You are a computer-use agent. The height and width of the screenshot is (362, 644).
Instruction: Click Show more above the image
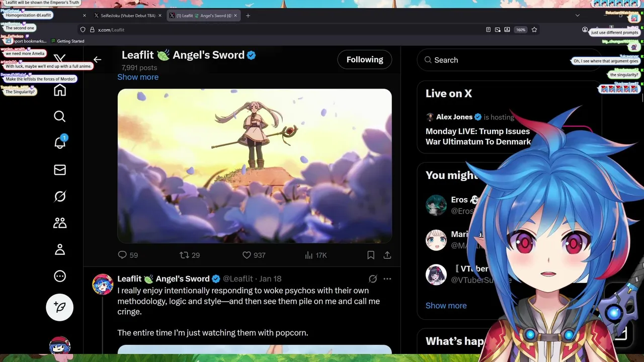tap(138, 77)
